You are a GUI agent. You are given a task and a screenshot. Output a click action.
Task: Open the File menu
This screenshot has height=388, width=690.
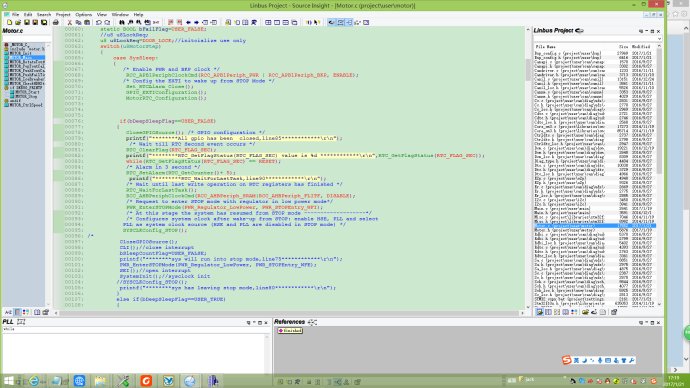point(15,15)
